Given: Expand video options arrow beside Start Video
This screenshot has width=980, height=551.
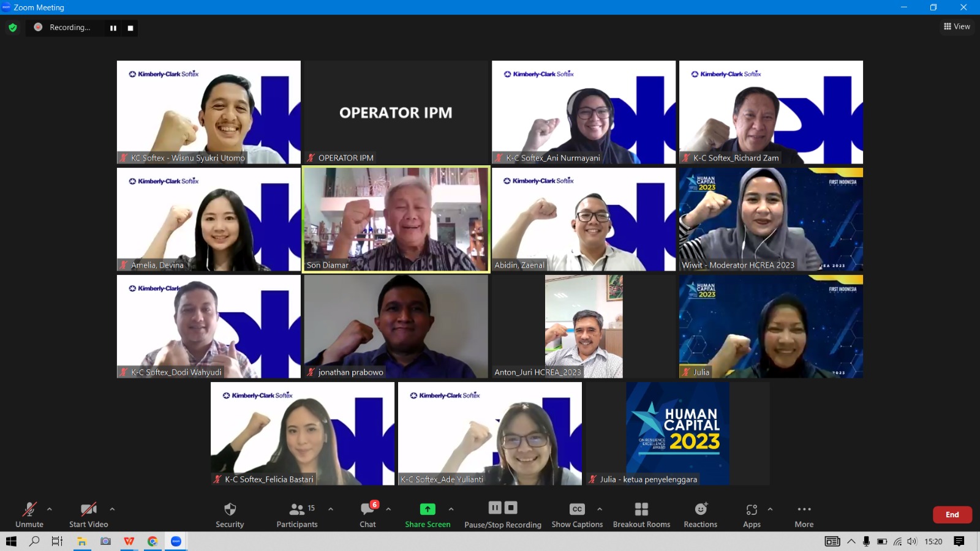Looking at the screenshot, I should pos(112,509).
